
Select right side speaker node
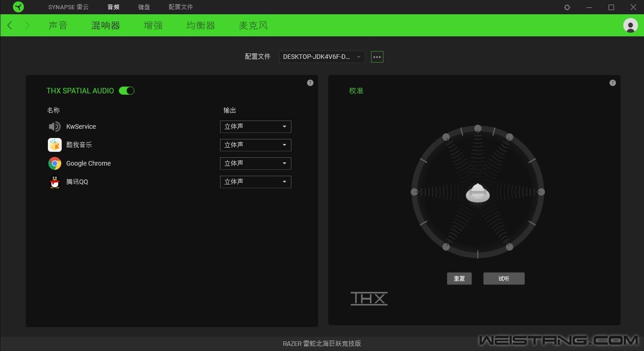click(x=541, y=192)
